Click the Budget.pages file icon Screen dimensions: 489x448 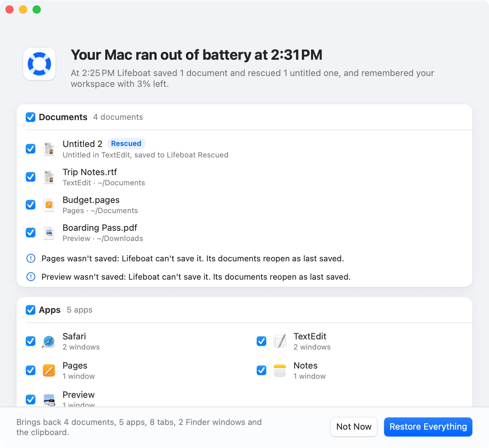(49, 205)
